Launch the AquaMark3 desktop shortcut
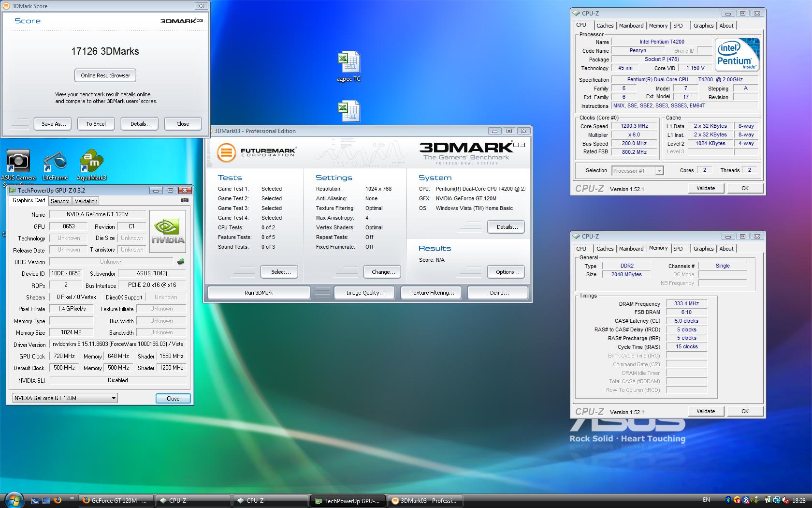 pyautogui.click(x=92, y=166)
